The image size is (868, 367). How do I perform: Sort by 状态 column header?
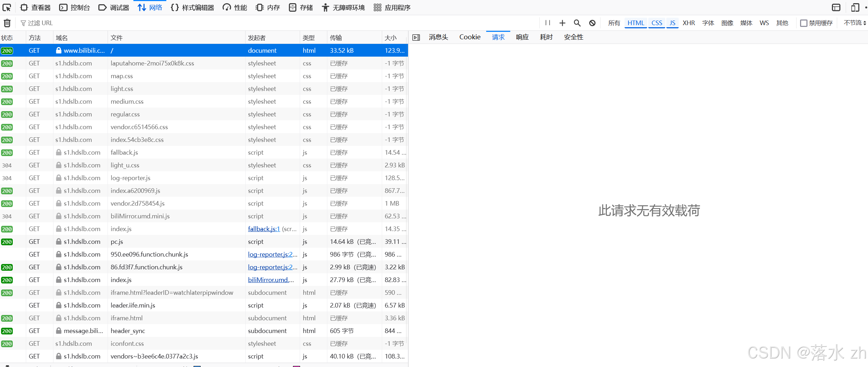(13, 38)
